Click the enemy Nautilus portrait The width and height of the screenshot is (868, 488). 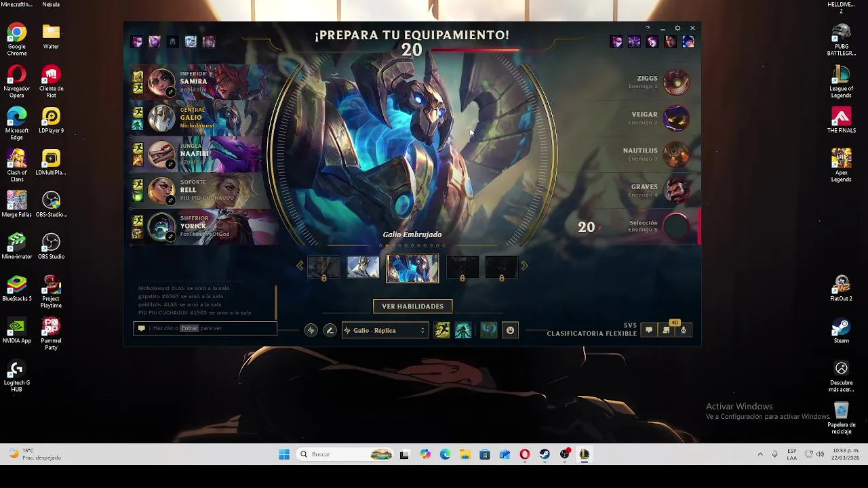[676, 155]
